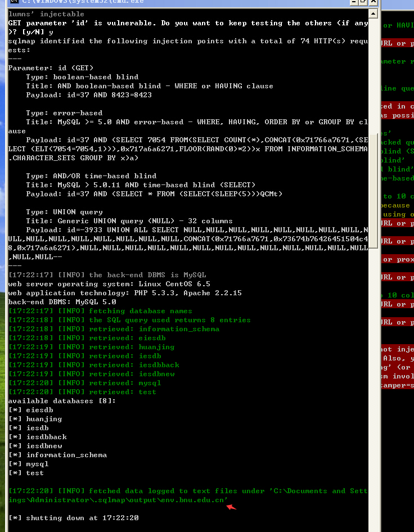This screenshot has width=414, height=532.
Task: Click the '[*] huanjing' database entry
Action: [35, 419]
